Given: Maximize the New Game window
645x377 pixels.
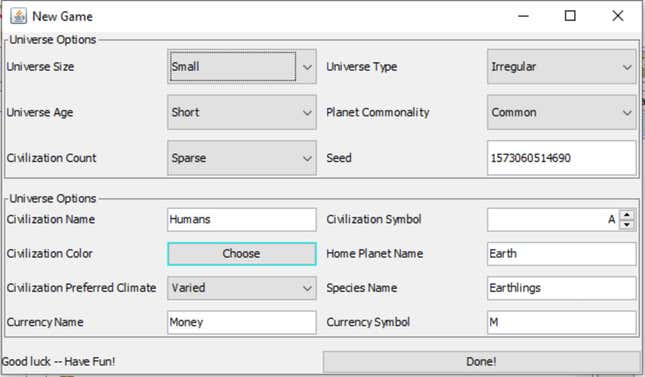Looking at the screenshot, I should pyautogui.click(x=570, y=16).
